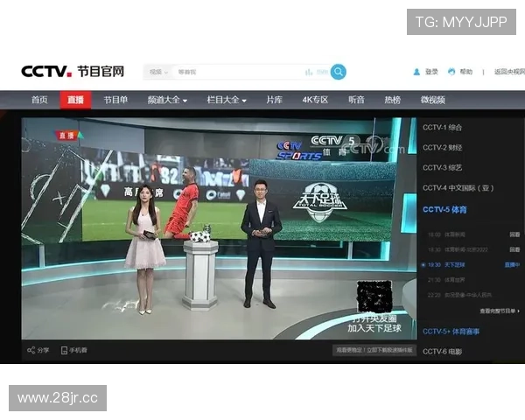
Task: Go to the 首页 home tab
Action: click(39, 100)
